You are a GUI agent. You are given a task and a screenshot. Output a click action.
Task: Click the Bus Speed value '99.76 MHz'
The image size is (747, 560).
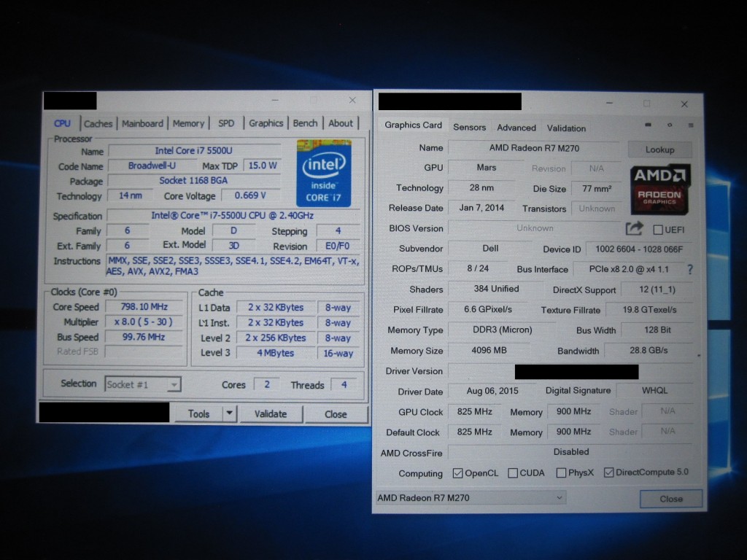point(144,337)
